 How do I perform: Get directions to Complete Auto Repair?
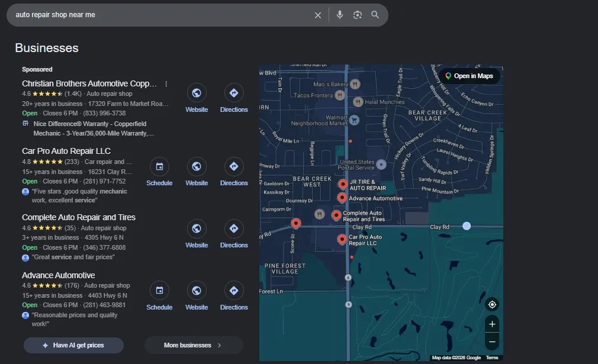(234, 228)
